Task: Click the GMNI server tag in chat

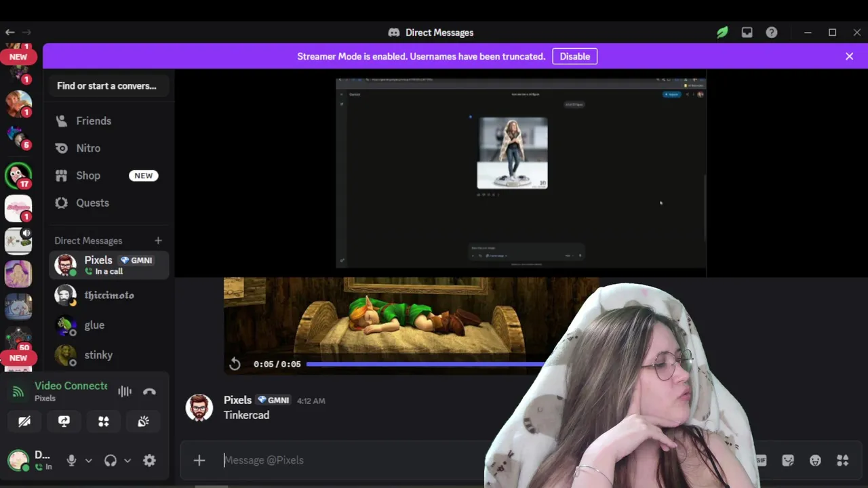Action: (x=273, y=400)
